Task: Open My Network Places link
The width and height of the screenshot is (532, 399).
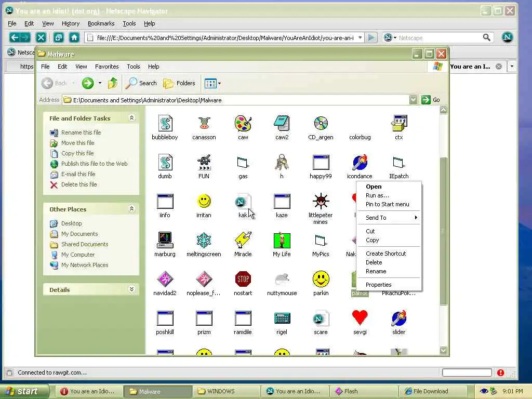Action: click(85, 265)
